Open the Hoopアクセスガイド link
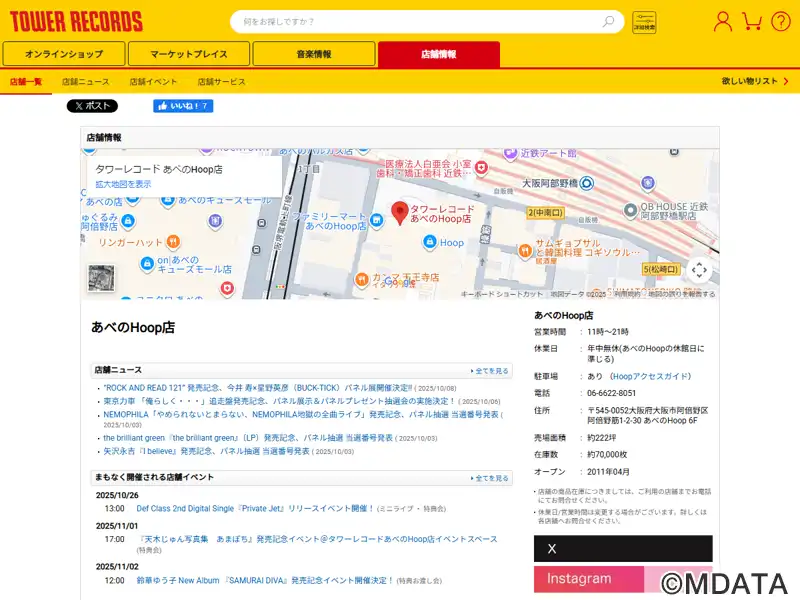800x600 pixels. click(x=651, y=376)
